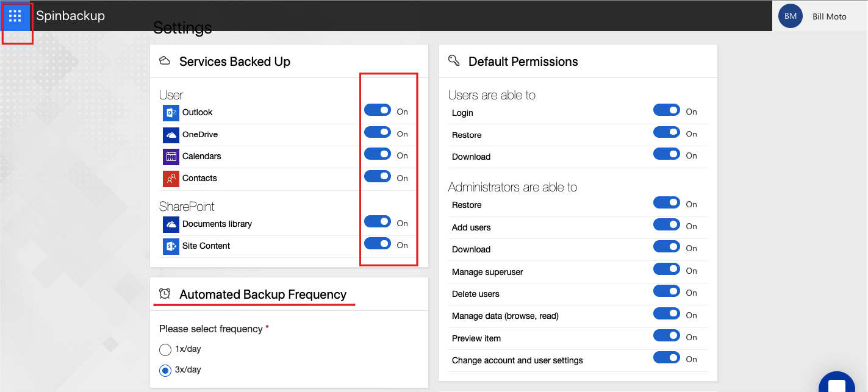Toggle OneDrive backup switch

tap(378, 132)
